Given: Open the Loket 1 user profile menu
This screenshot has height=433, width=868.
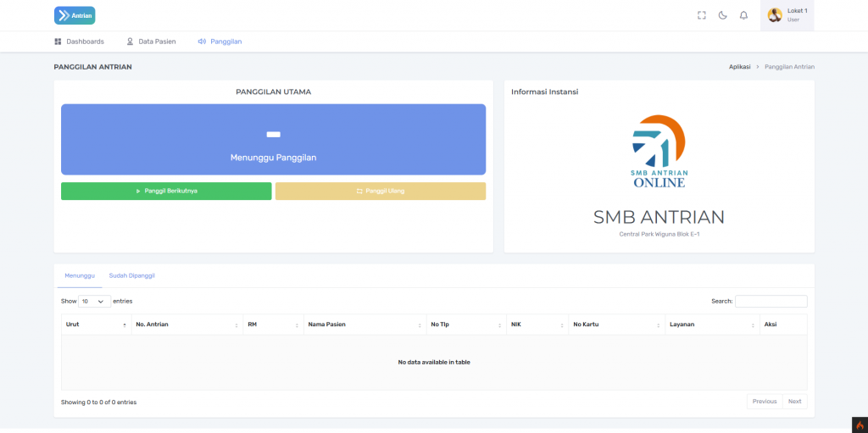Looking at the screenshot, I should (787, 15).
